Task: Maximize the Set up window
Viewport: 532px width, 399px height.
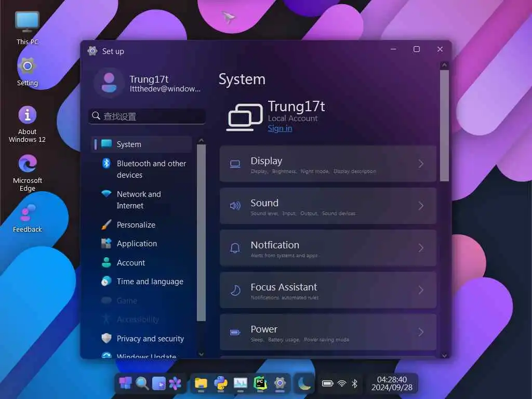Action: pyautogui.click(x=417, y=49)
